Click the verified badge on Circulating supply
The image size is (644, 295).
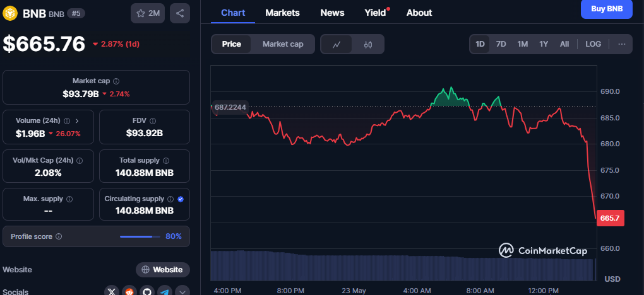[x=181, y=199]
